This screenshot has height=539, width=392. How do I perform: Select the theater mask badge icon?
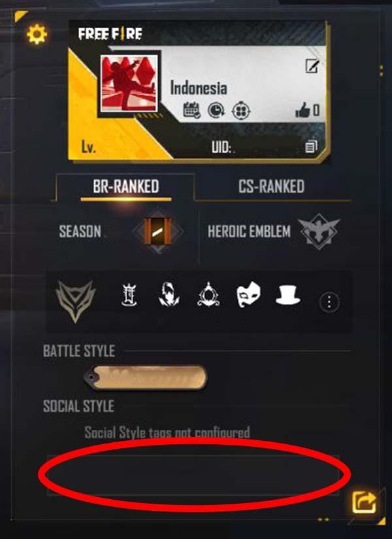point(248,294)
